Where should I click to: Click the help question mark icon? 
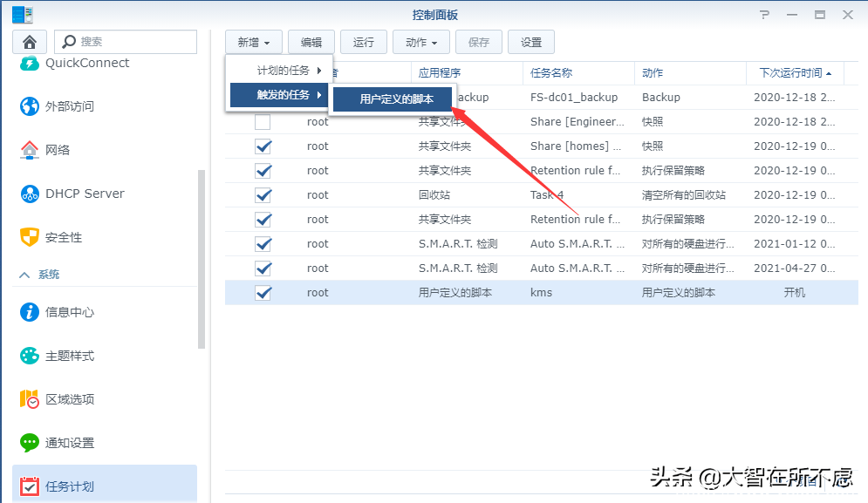[764, 15]
